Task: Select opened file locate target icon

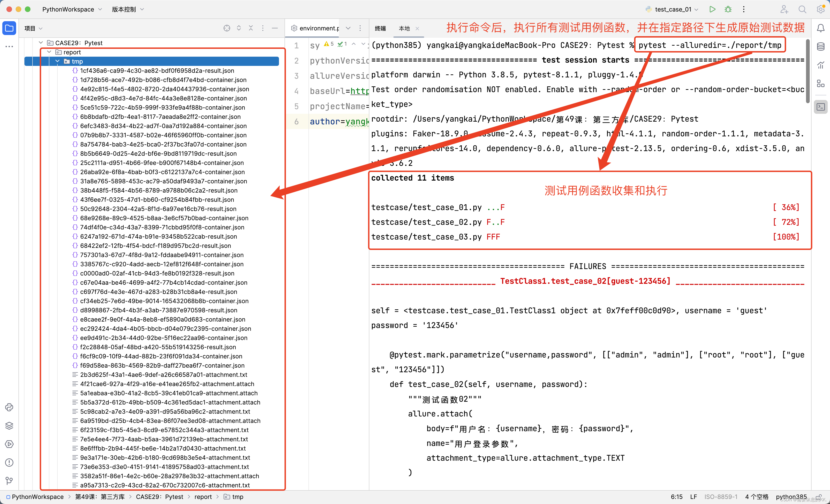Action: (x=227, y=28)
